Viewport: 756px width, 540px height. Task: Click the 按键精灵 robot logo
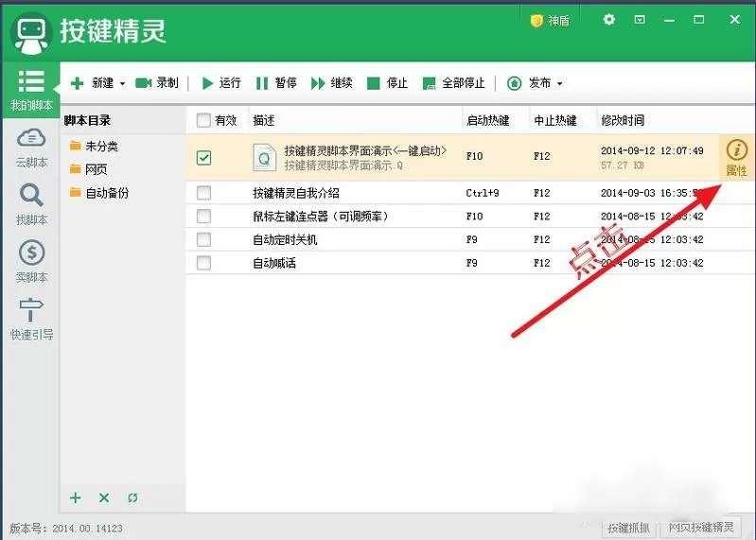pyautogui.click(x=31, y=33)
